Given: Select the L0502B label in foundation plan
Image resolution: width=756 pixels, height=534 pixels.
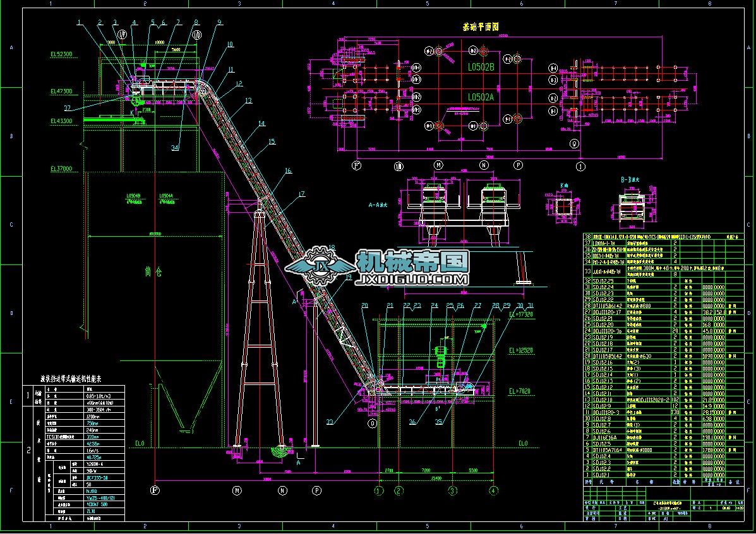Looking at the screenshot, I should (x=481, y=67).
